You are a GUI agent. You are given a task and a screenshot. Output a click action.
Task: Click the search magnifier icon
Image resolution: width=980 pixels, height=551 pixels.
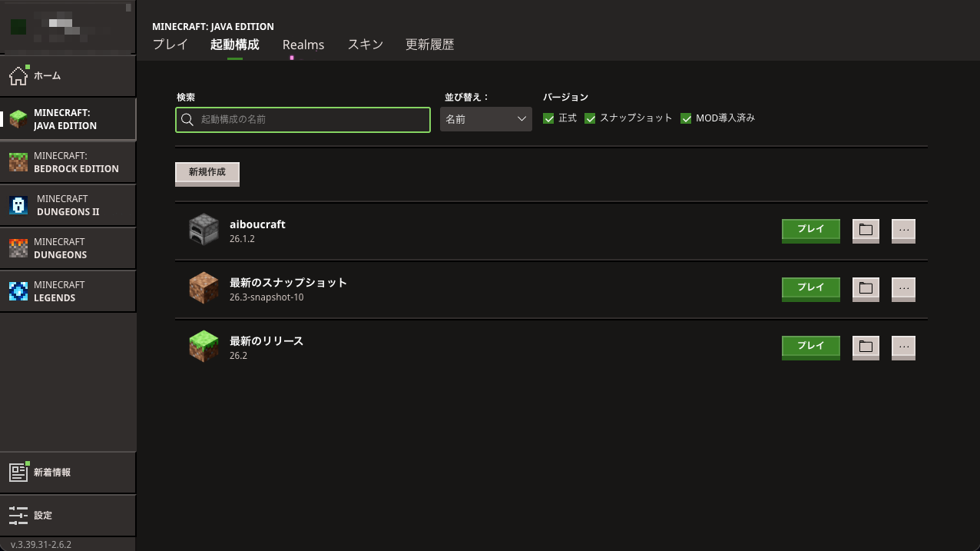tap(187, 120)
